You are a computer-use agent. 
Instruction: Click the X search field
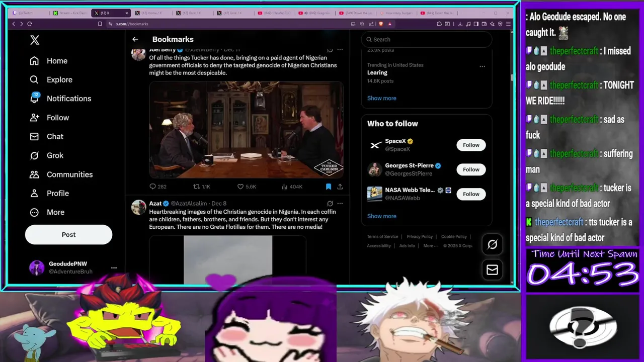click(x=427, y=39)
